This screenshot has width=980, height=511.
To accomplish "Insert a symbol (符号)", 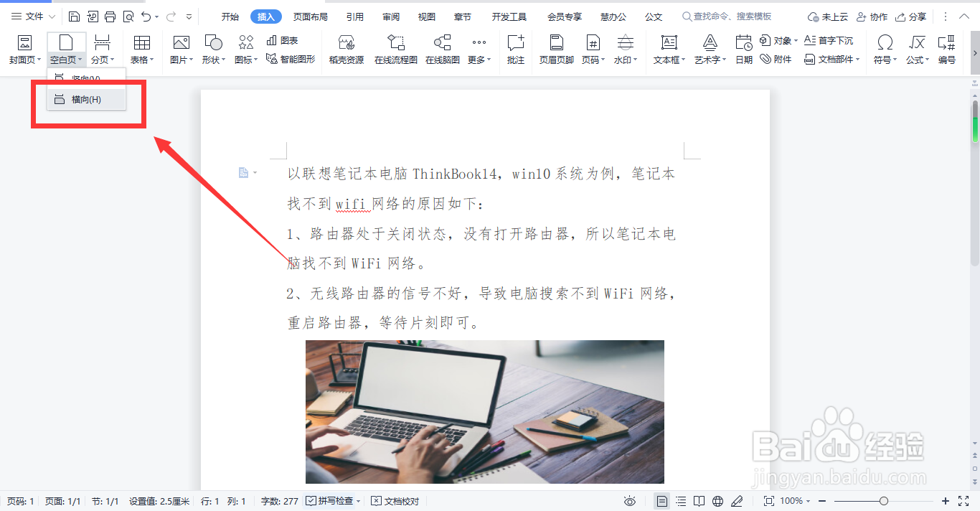I will 885,50.
